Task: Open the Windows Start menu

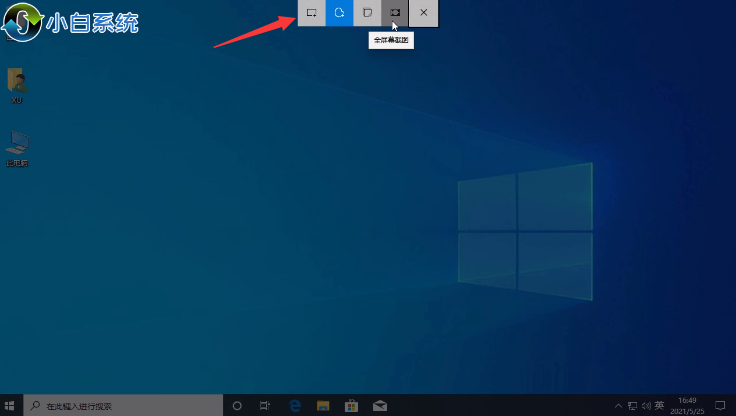Action: point(9,406)
